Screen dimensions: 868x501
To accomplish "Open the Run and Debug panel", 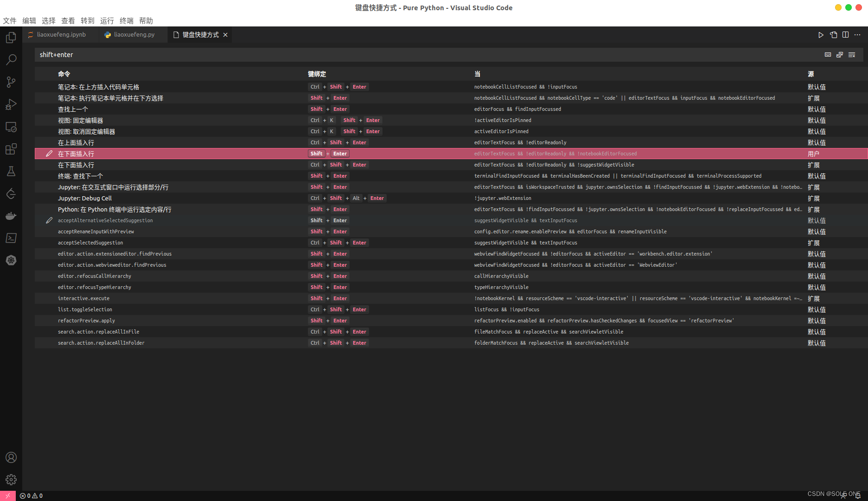I will coord(11,104).
